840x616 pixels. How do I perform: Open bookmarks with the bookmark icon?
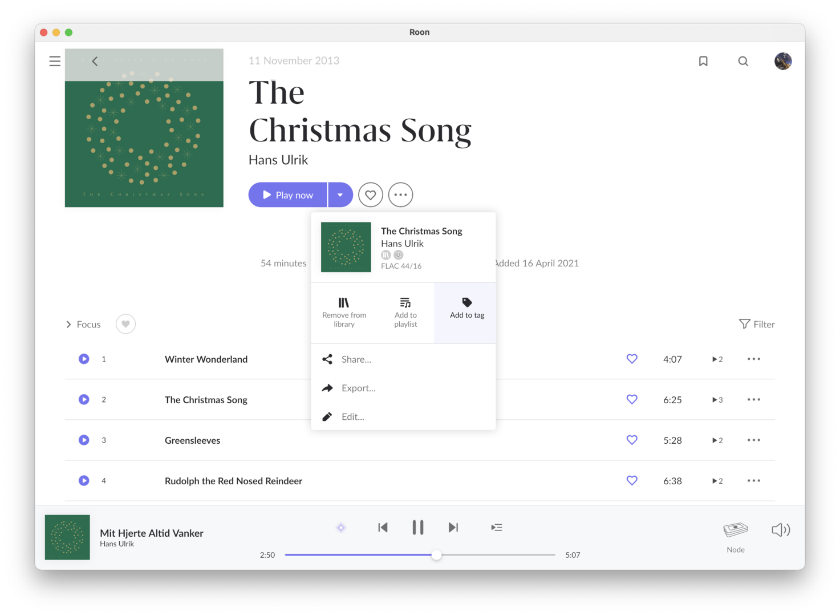[703, 61]
